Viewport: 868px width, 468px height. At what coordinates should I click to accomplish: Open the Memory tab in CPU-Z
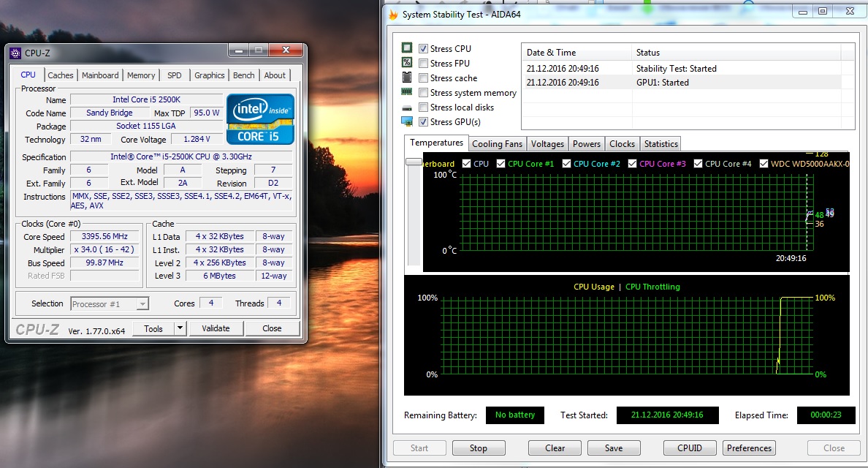(x=141, y=75)
